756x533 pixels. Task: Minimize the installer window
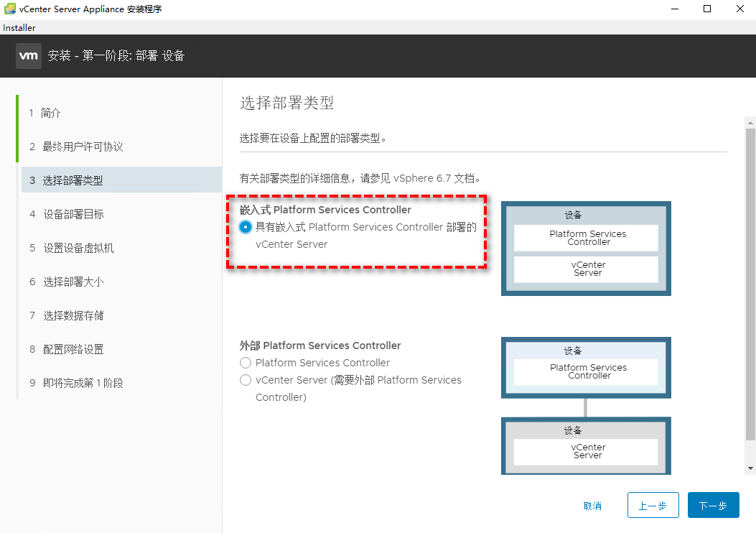675,9
